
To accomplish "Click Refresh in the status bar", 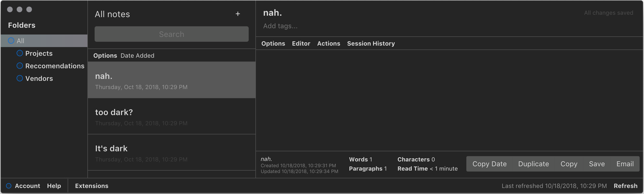I will tap(625, 186).
